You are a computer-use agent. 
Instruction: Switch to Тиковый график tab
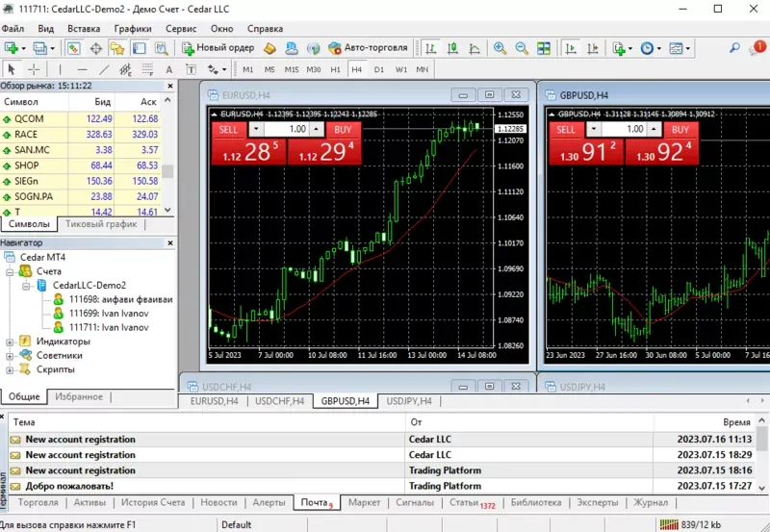[101, 224]
